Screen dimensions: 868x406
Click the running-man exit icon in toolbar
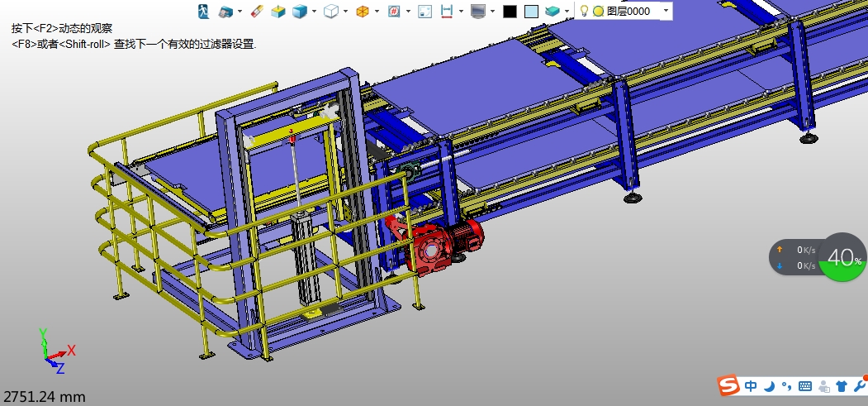coord(203,12)
